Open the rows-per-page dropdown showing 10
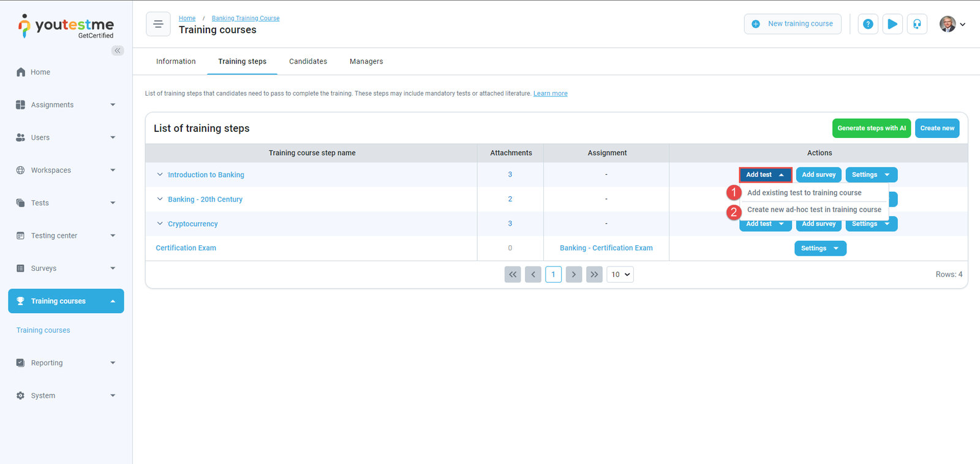 [x=620, y=275]
